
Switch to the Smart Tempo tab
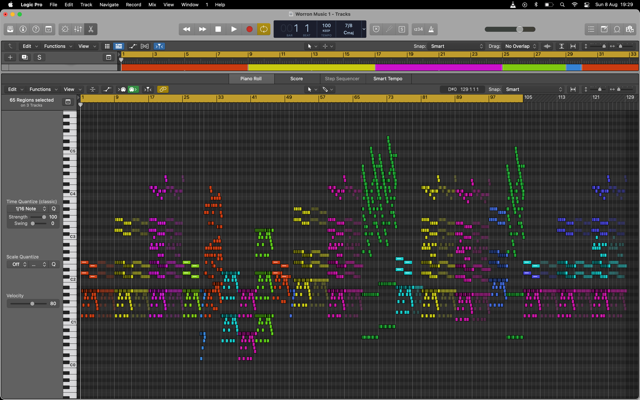(x=388, y=78)
